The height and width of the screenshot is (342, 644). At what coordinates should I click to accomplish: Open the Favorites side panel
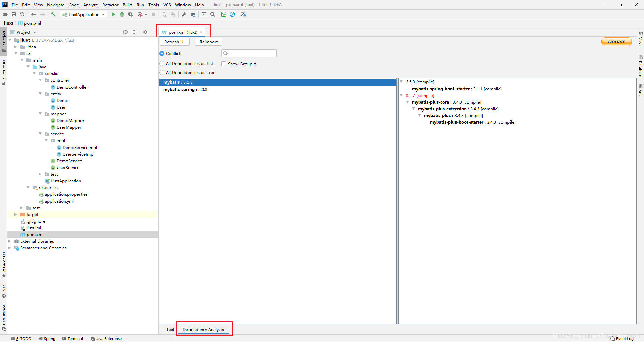4,265
